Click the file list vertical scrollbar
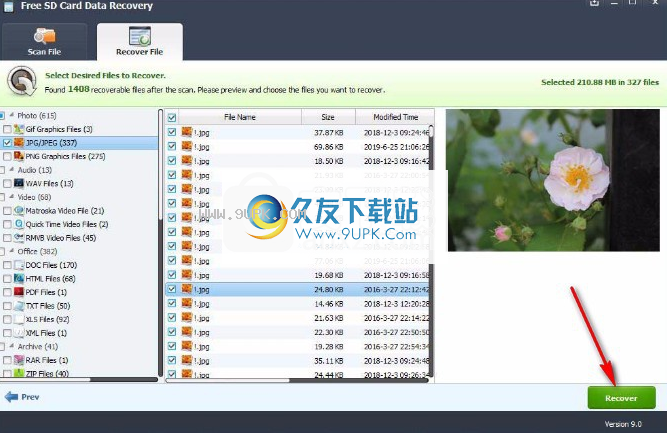 click(x=431, y=250)
